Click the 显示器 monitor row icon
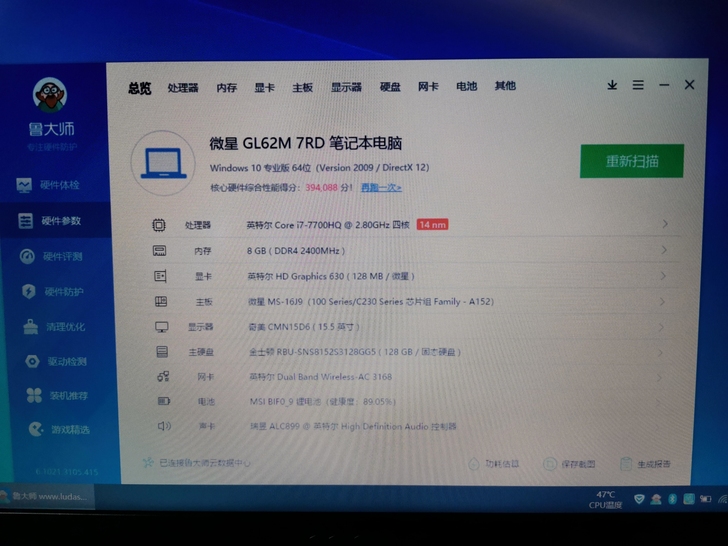728x546 pixels. [x=162, y=327]
